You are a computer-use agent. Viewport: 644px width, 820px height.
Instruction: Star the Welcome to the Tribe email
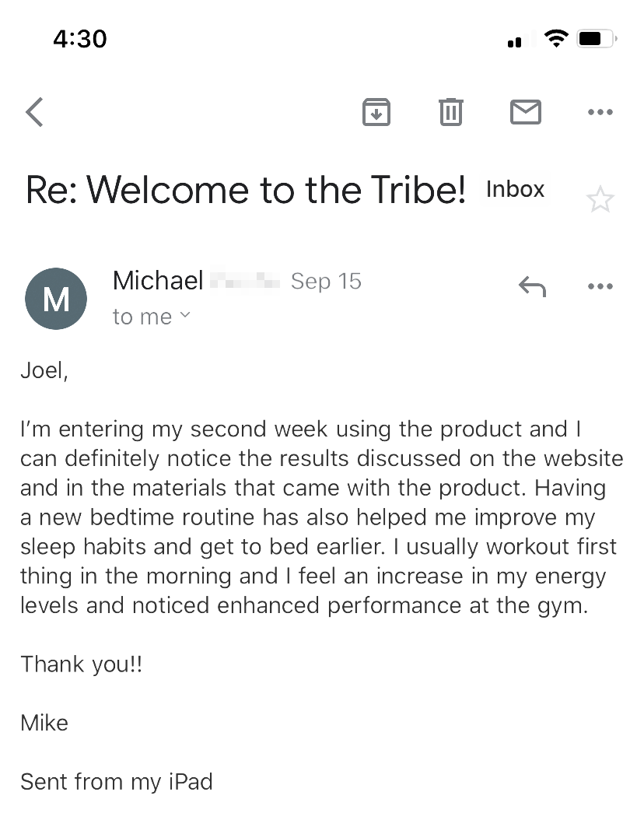click(600, 199)
